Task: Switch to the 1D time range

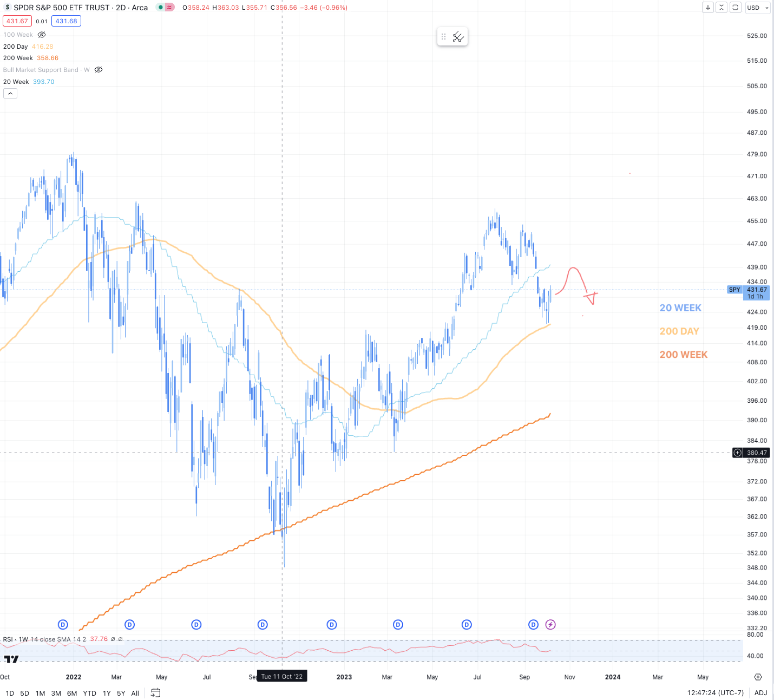Action: click(x=10, y=693)
